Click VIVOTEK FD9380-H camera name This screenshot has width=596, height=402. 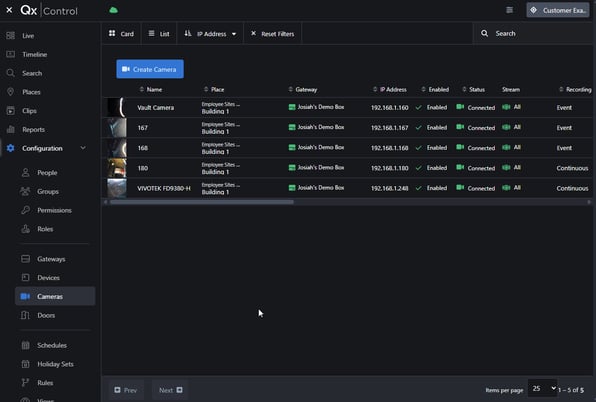pyautogui.click(x=164, y=188)
